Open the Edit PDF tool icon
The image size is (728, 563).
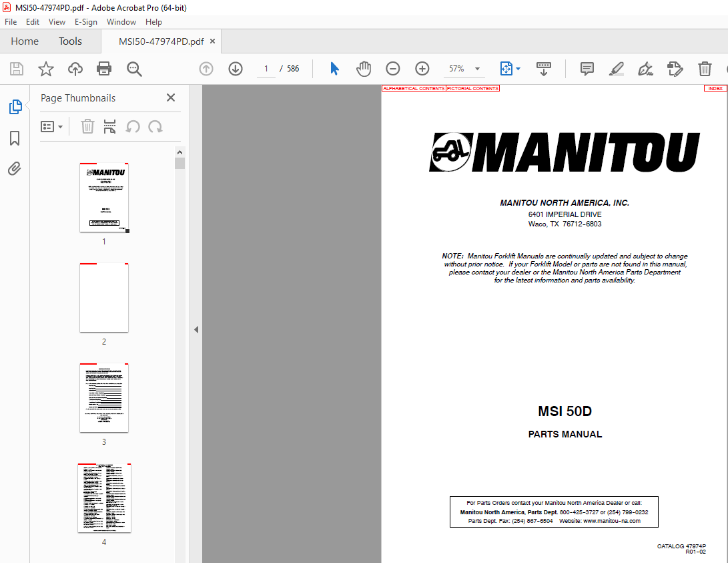(x=675, y=69)
